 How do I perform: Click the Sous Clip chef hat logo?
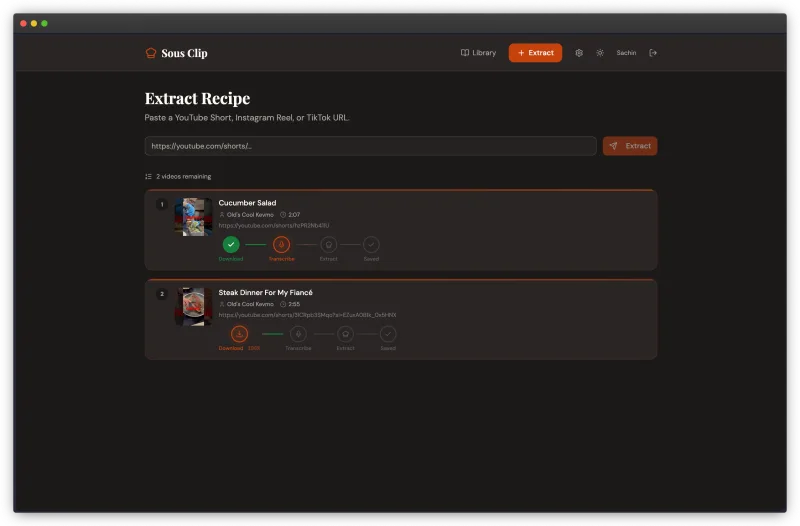coord(151,53)
